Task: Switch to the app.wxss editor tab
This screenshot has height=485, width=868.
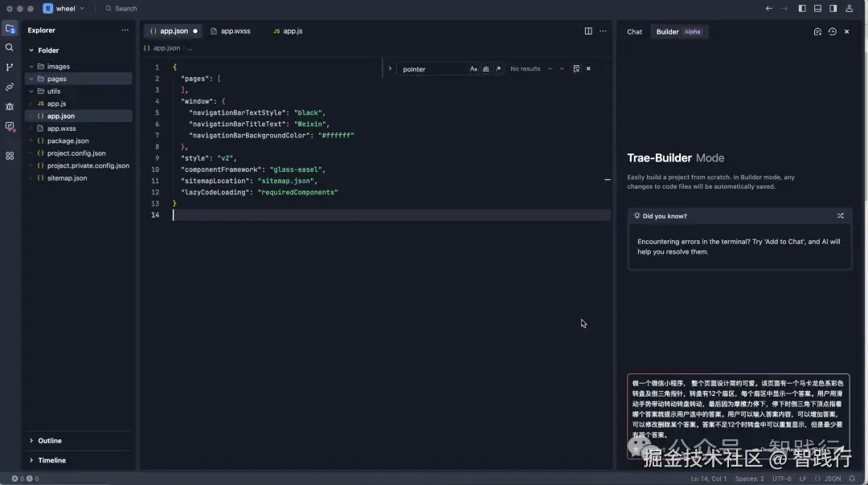Action: click(x=231, y=31)
